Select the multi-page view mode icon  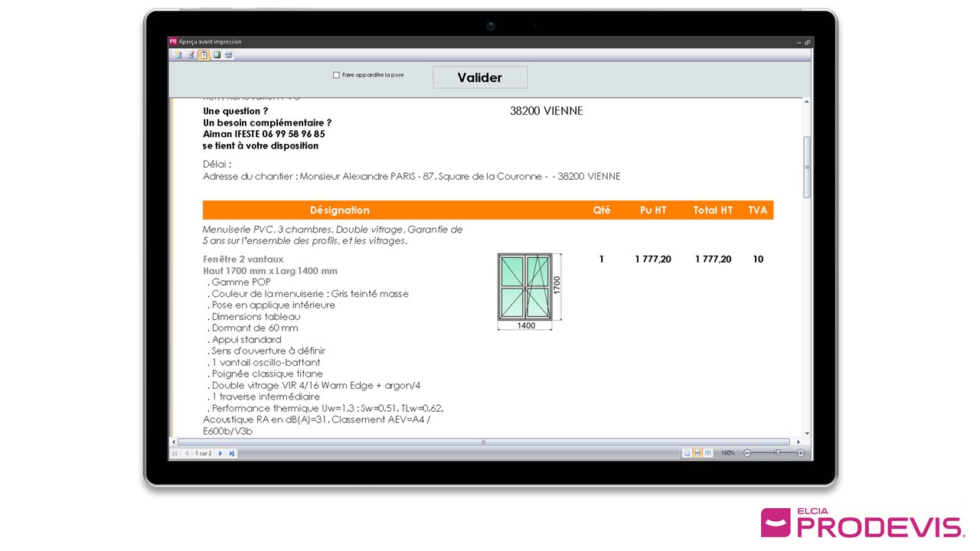[708, 453]
